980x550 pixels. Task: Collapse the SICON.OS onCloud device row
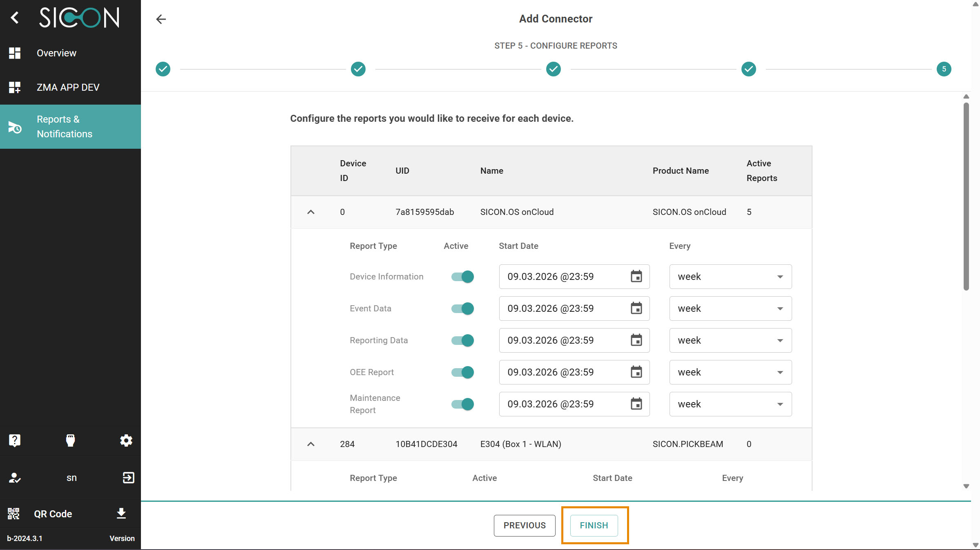(311, 212)
